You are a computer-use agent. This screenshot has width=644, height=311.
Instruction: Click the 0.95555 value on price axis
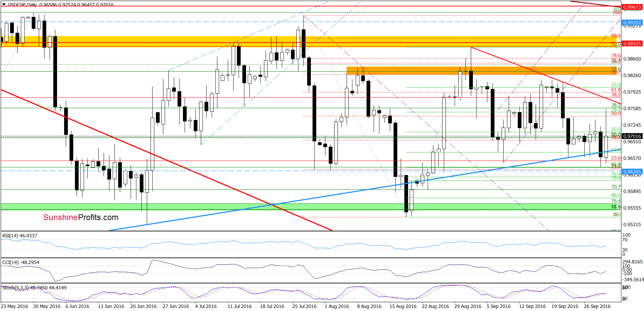coord(632,208)
